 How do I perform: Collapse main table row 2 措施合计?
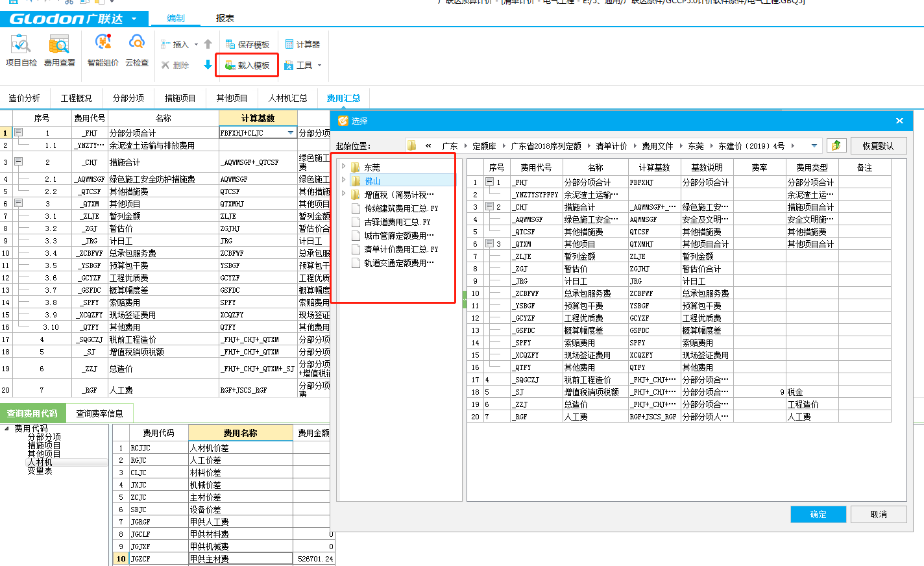(18, 162)
